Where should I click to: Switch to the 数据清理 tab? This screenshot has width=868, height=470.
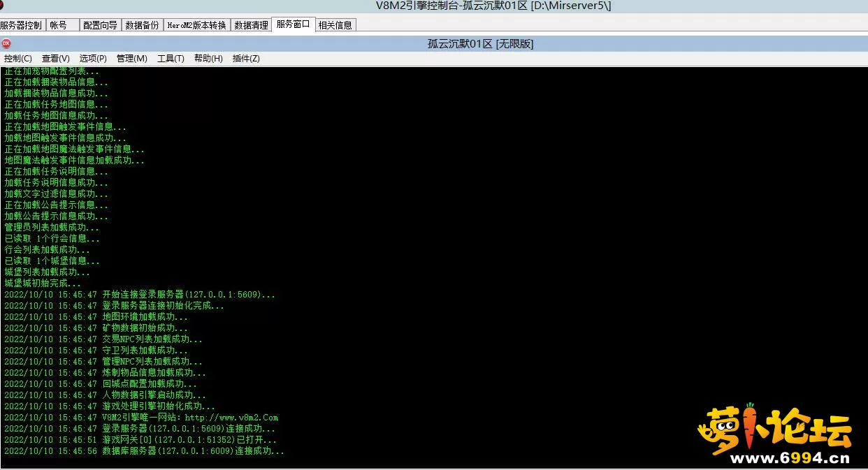[x=251, y=25]
